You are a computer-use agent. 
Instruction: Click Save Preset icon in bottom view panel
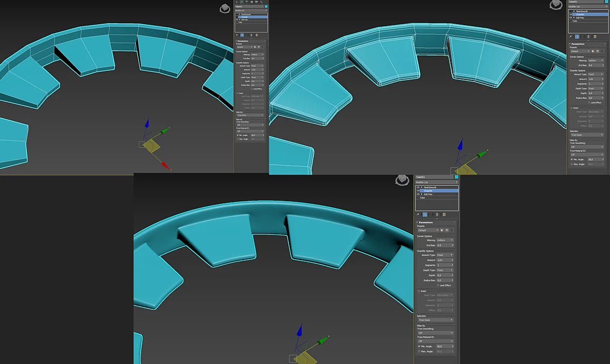tap(442, 230)
